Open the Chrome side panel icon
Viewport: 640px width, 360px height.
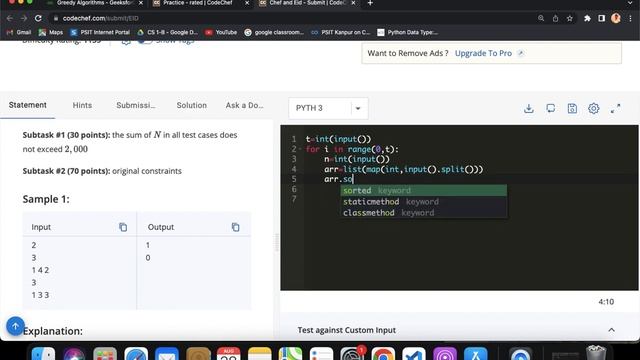point(601,18)
